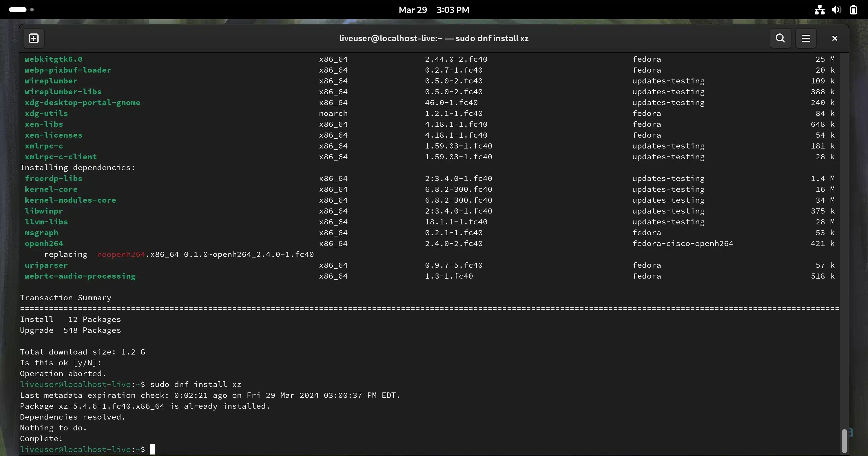Click the battery status icon
Viewport: 868px width, 456px height.
[x=854, y=10]
